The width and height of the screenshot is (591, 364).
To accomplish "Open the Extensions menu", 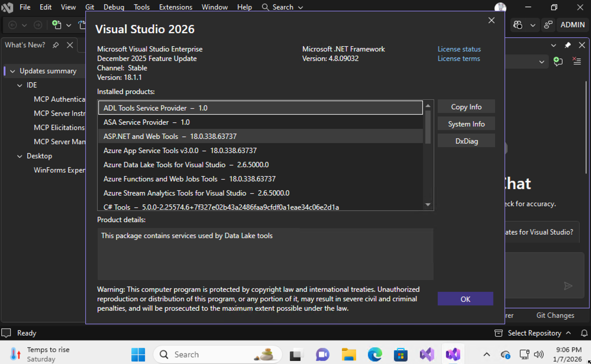I will pos(175,7).
